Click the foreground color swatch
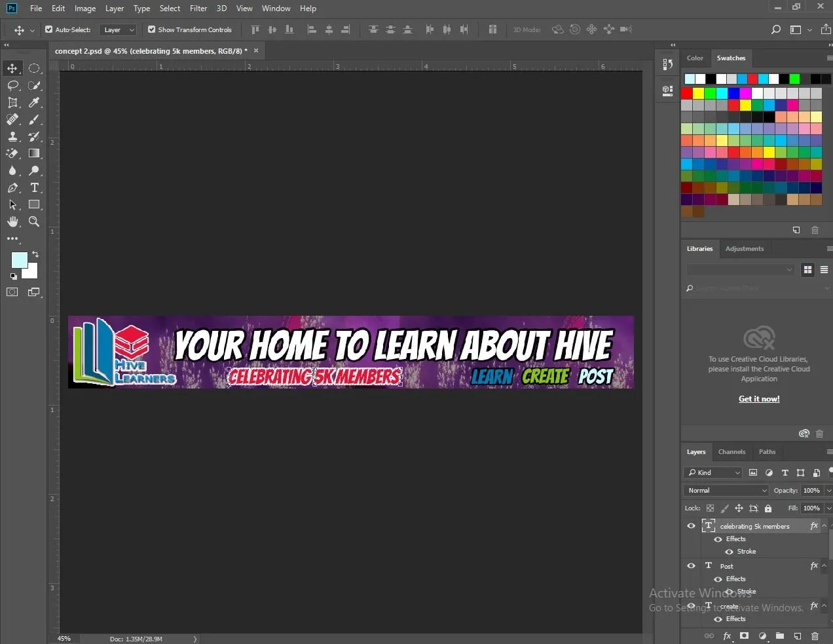The width and height of the screenshot is (833, 644). tap(19, 259)
